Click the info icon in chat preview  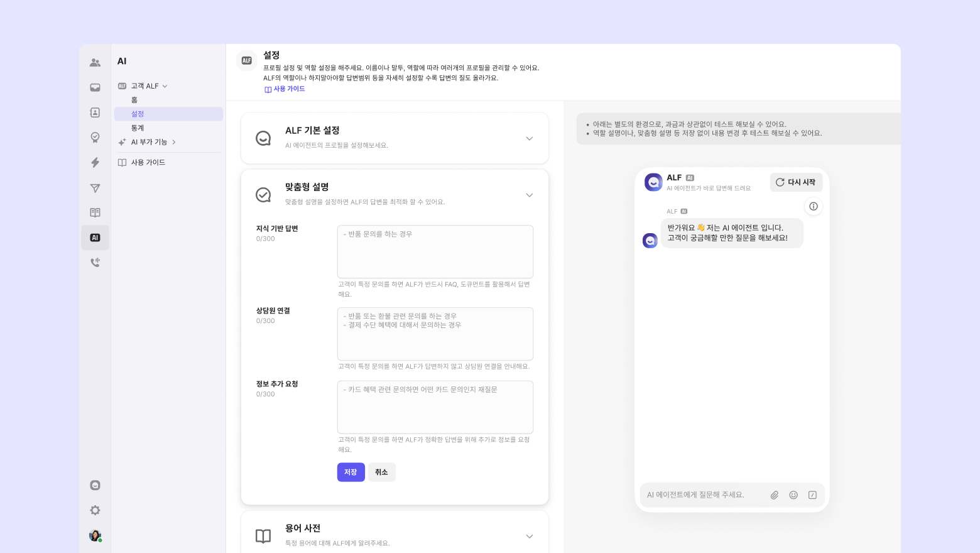(x=814, y=206)
